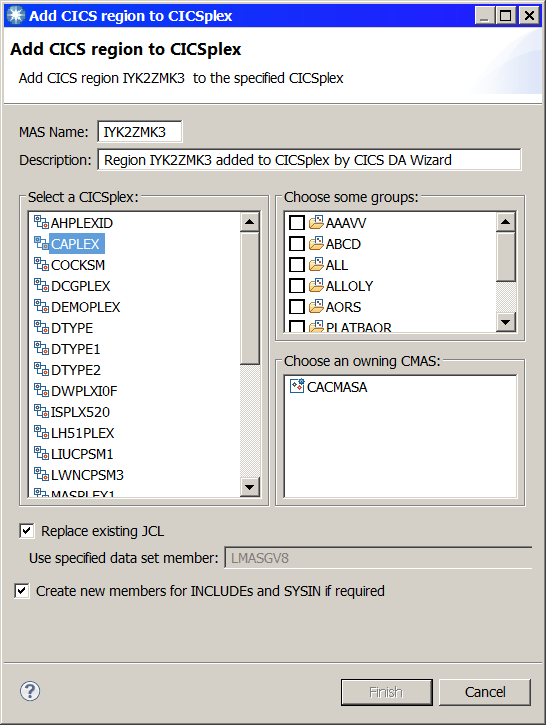This screenshot has width=546, height=725.
Task: Select DTYPE1 in CICSplex list
Action: [76, 349]
